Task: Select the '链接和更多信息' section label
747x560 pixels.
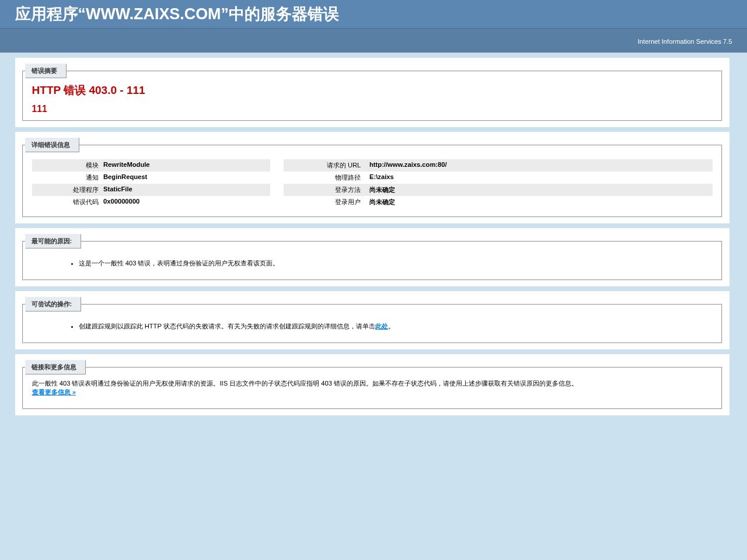Action: pos(54,367)
